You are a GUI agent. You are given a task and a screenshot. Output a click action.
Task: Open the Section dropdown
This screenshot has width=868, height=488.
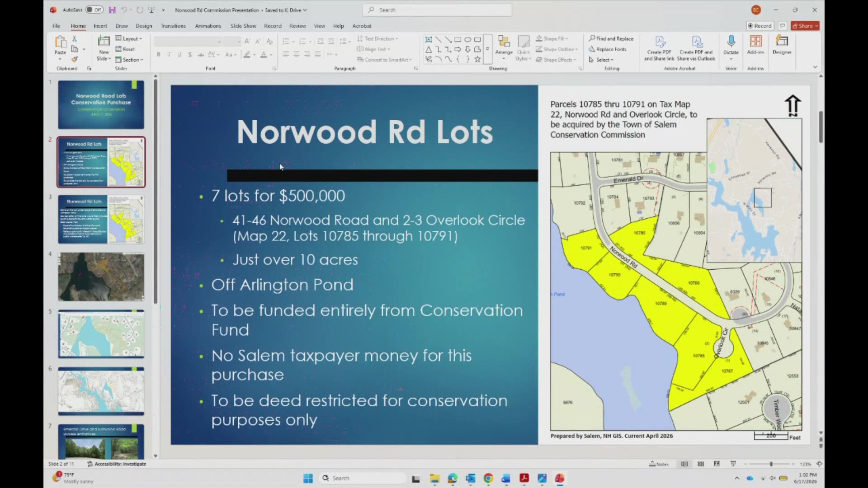129,59
